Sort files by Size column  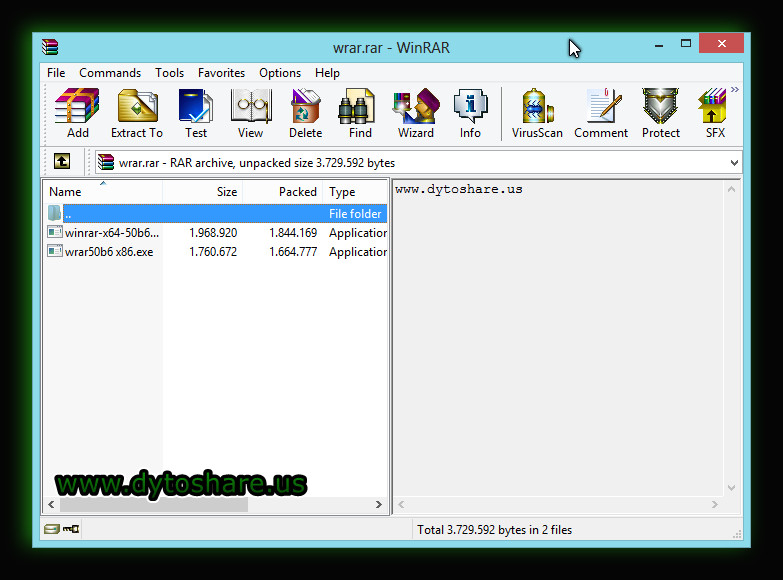[203, 192]
